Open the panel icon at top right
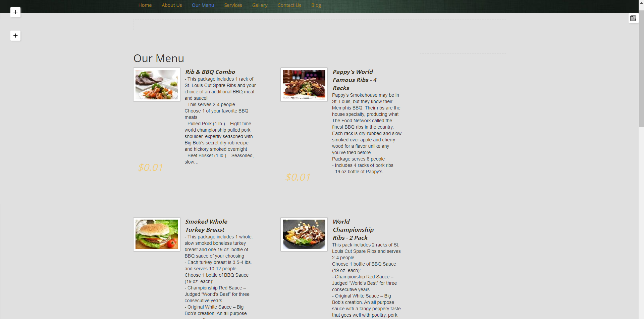 633,18
